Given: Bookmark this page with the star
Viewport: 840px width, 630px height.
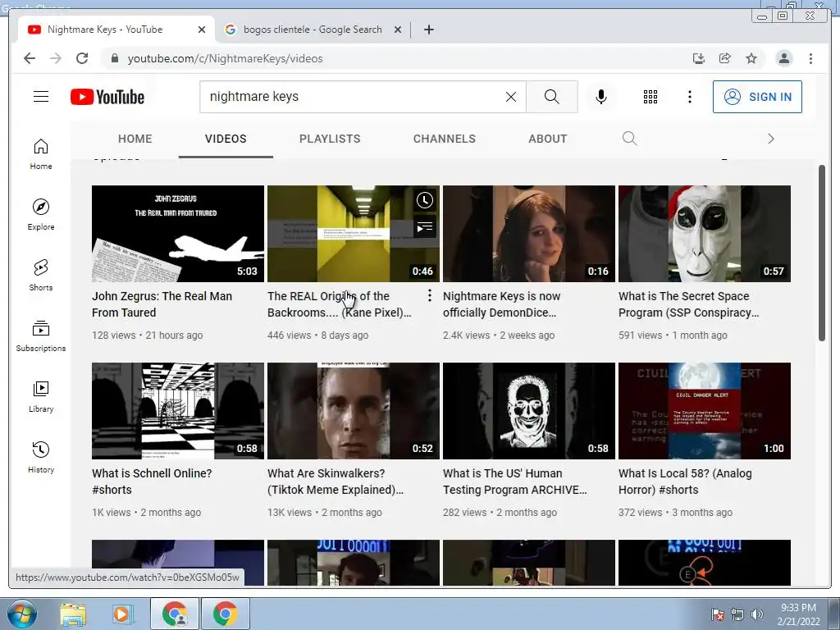Looking at the screenshot, I should (751, 58).
